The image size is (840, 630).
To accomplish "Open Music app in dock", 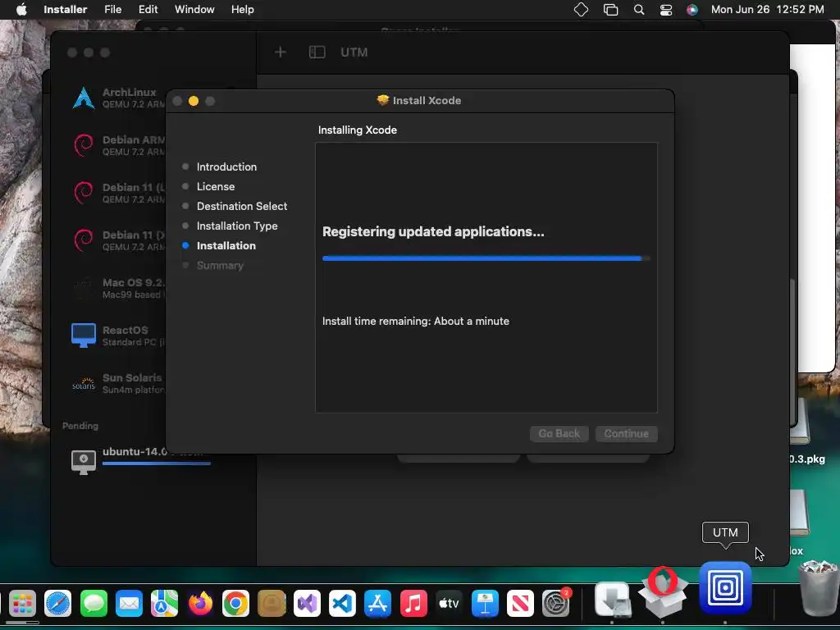I will pos(413,604).
